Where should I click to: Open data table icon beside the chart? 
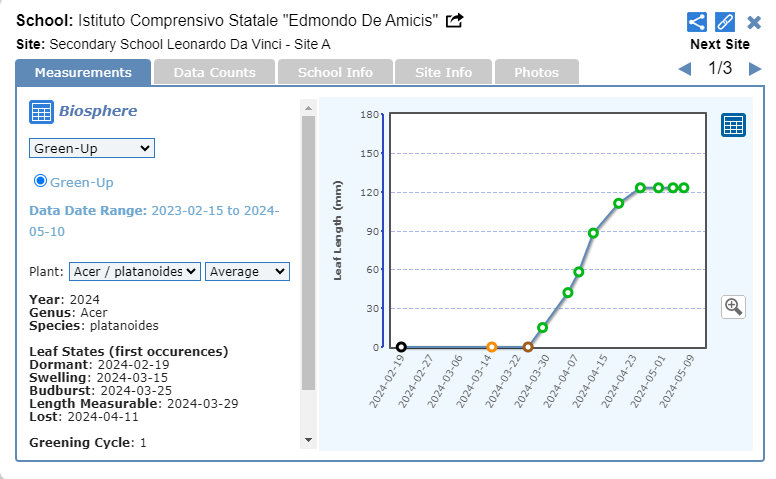(733, 125)
